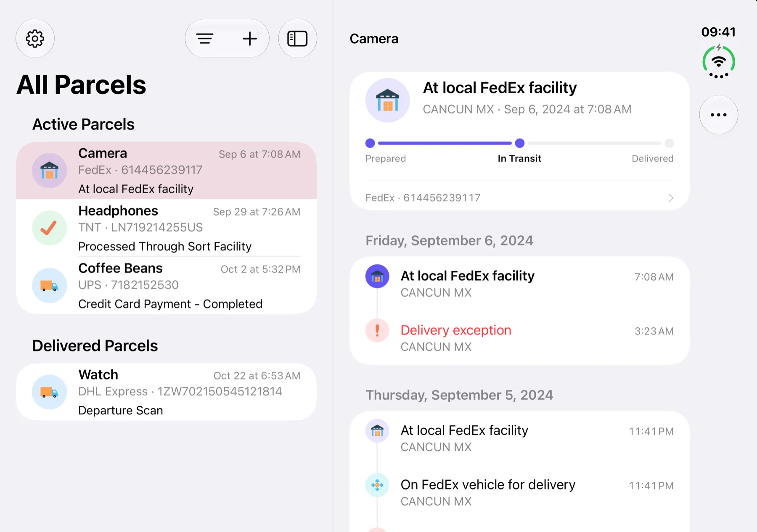Tap the Wi-Fi status icon

719,62
